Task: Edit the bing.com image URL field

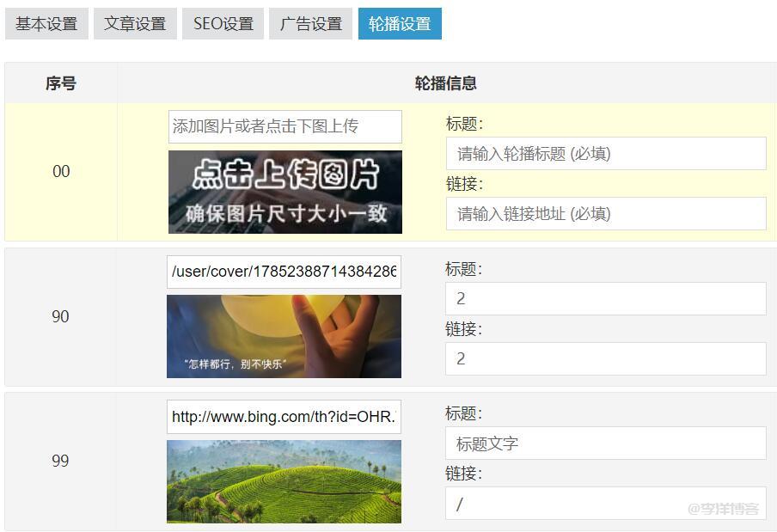Action: tap(284, 417)
